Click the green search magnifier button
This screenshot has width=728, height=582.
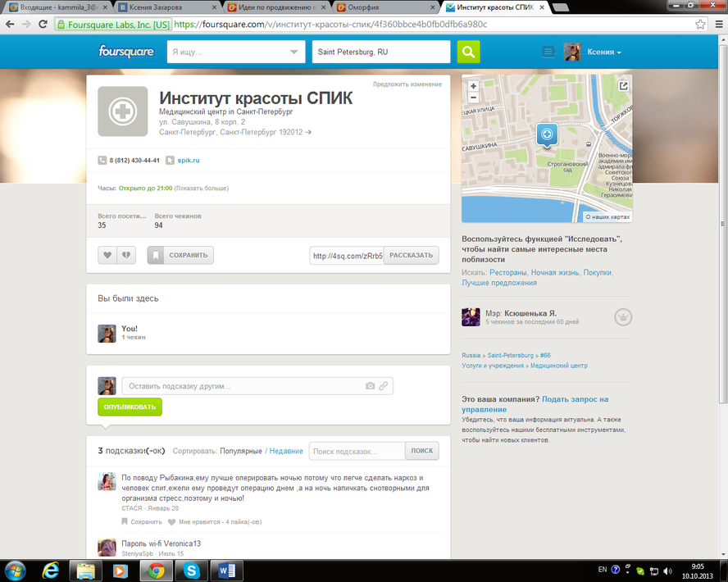pos(468,52)
